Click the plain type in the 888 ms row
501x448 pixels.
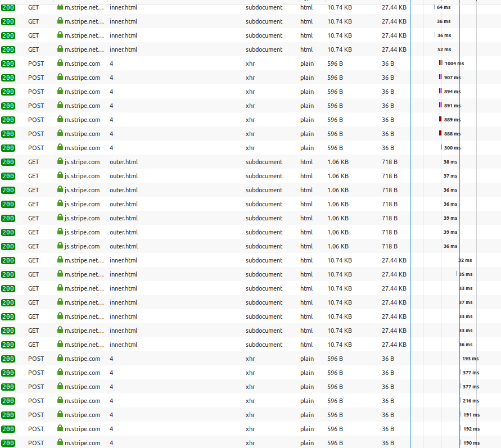click(x=307, y=134)
